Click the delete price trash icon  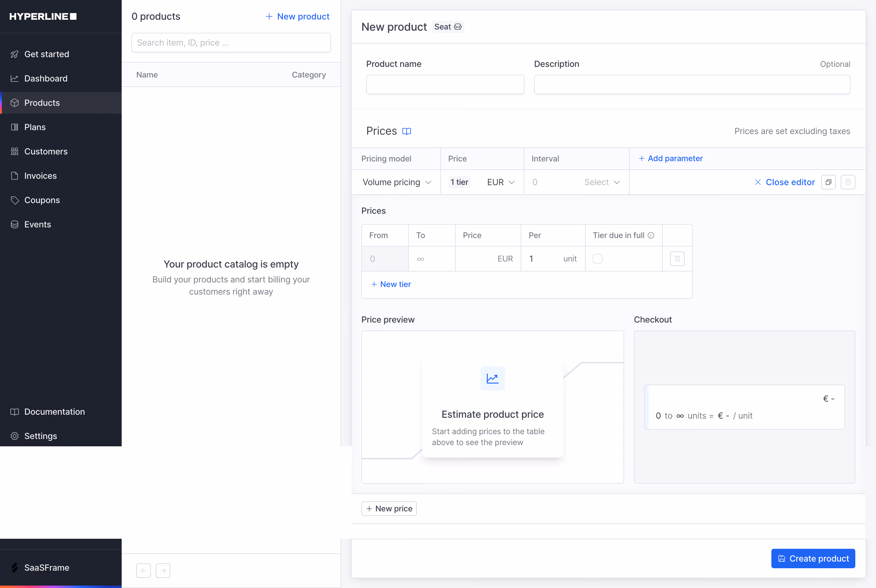[848, 182]
